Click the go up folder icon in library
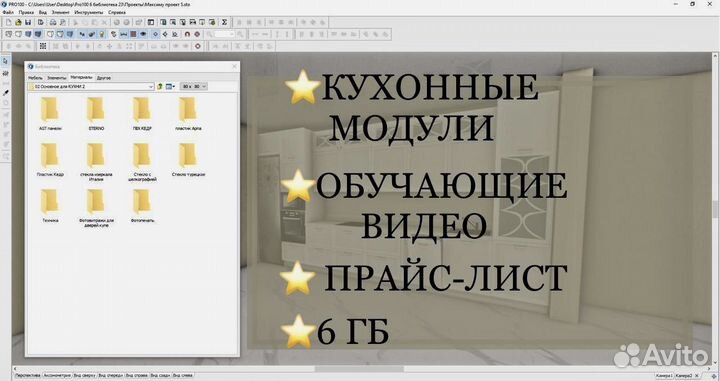This screenshot has width=720, height=381. pos(160,86)
